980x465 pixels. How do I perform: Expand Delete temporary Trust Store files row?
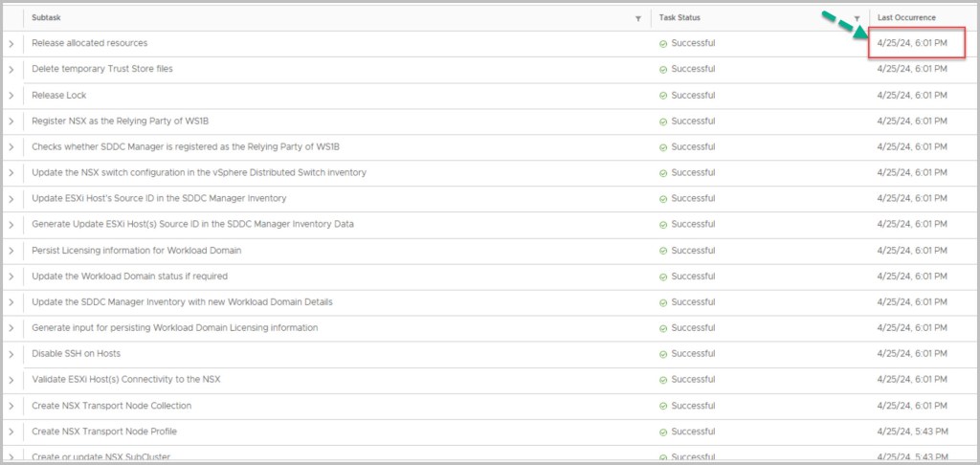(11, 70)
